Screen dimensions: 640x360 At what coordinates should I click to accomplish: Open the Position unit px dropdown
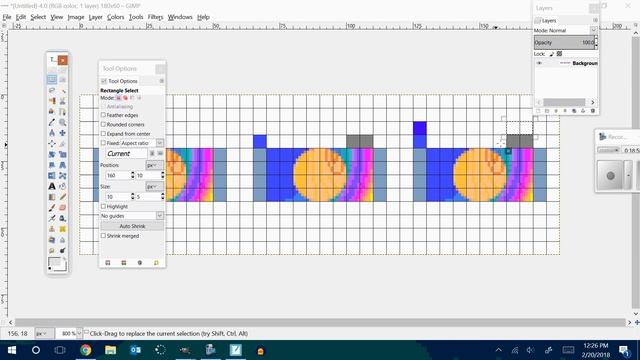[x=154, y=165]
